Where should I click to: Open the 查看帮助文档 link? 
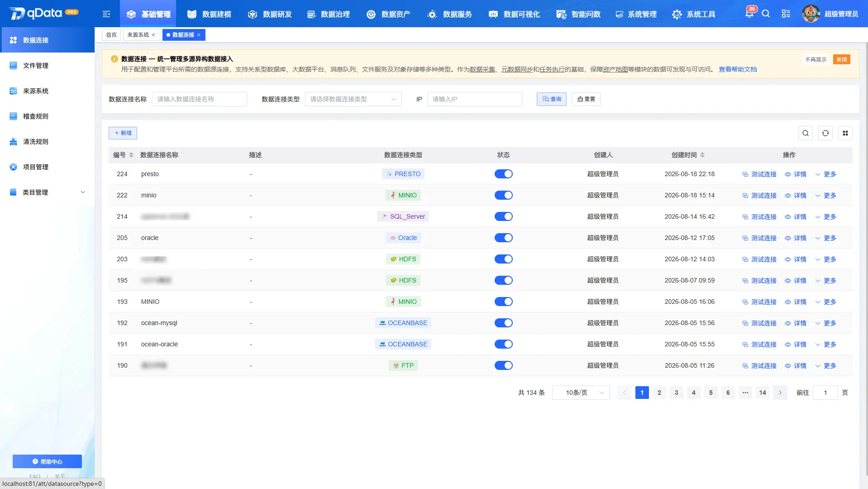[x=738, y=69]
